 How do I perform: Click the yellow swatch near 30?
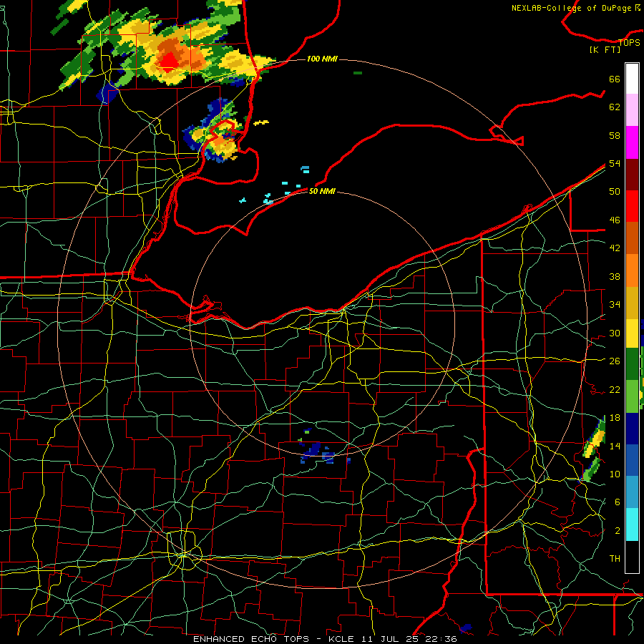632,333
